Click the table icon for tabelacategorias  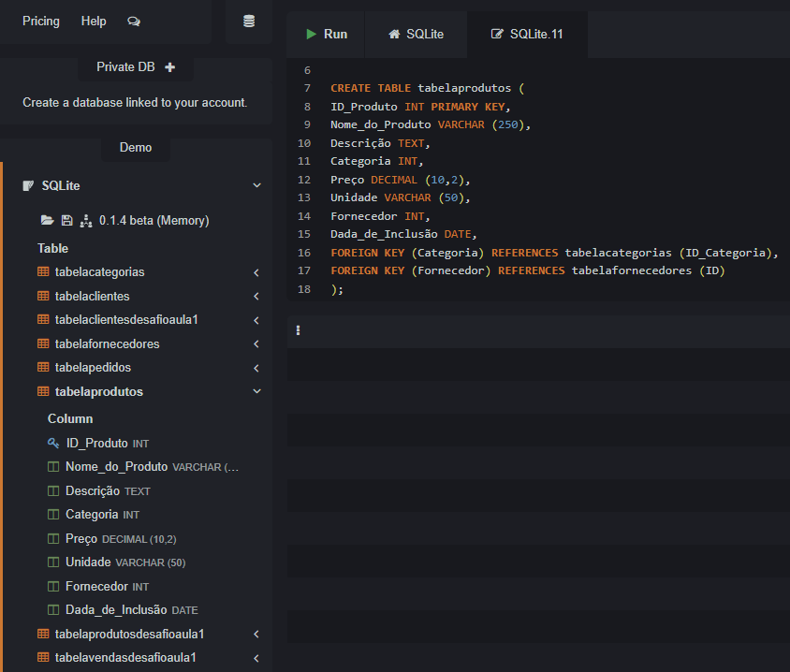click(43, 272)
